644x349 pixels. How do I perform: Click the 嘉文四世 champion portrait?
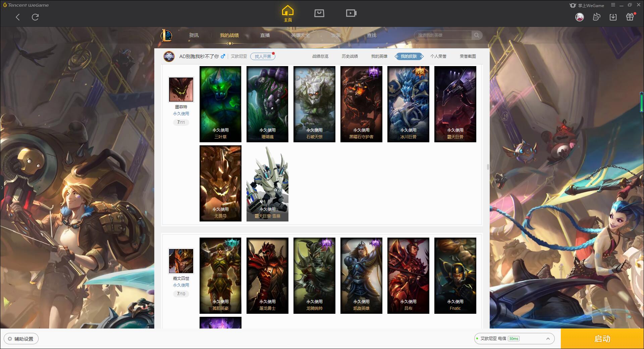[181, 261]
